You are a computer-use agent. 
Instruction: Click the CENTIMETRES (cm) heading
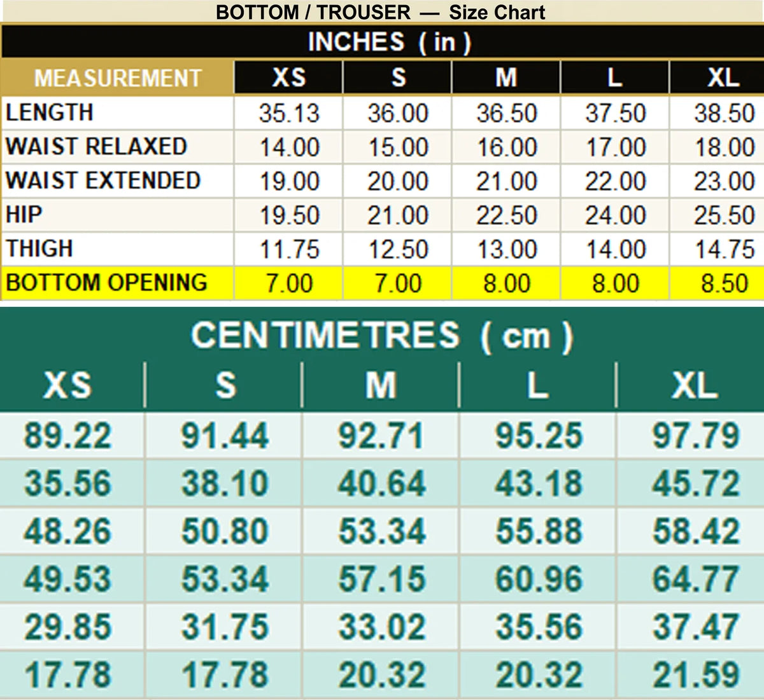point(382,335)
